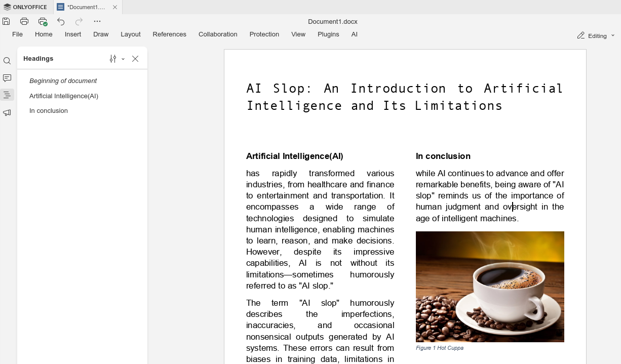Click the Headings panel title

point(38,59)
